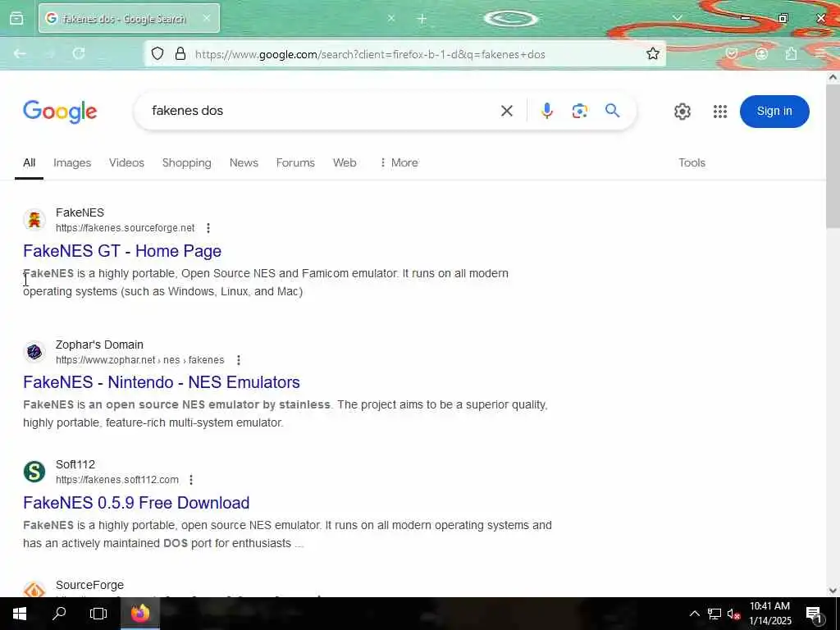
Task: Open Google apps grid
Action: point(720,112)
